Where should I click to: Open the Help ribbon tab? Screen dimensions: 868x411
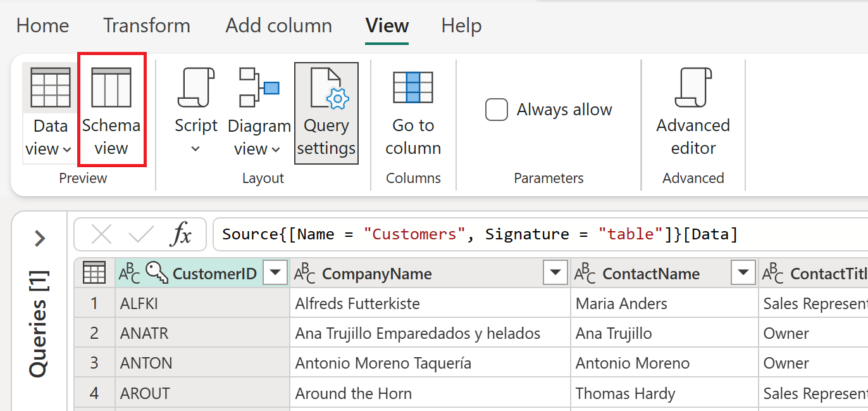461,25
